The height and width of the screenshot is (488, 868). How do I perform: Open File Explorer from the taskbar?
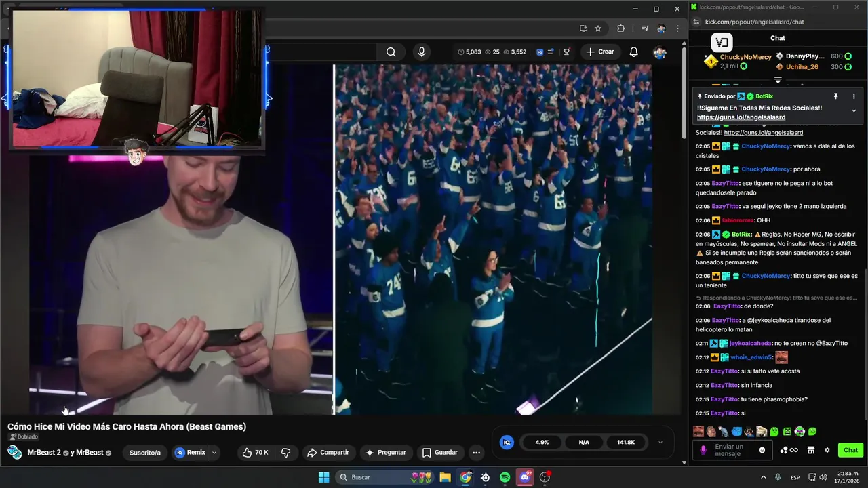pyautogui.click(x=445, y=477)
